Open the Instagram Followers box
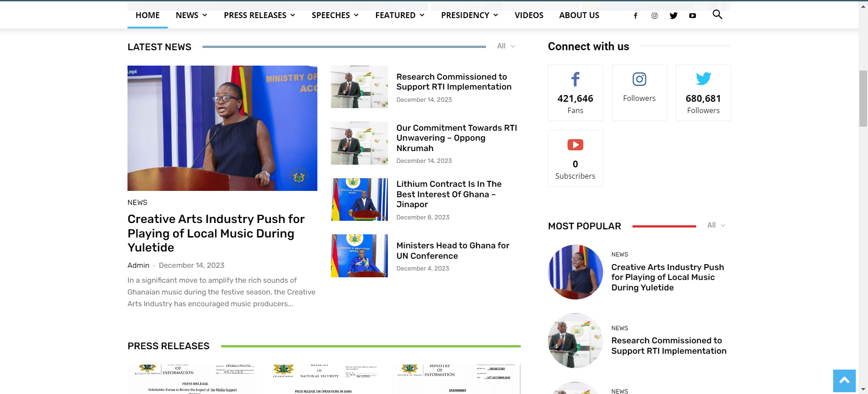The width and height of the screenshot is (868, 394). point(639,93)
